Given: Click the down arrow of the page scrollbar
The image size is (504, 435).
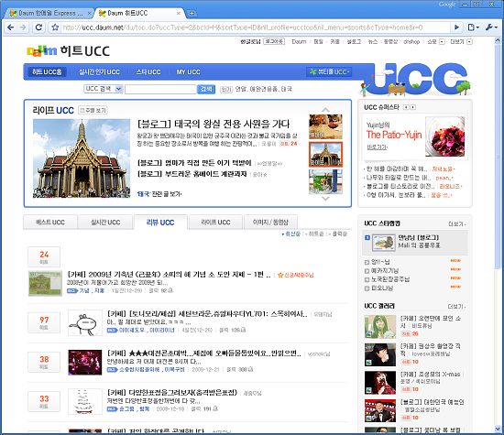Looking at the screenshot, I should click(498, 429).
